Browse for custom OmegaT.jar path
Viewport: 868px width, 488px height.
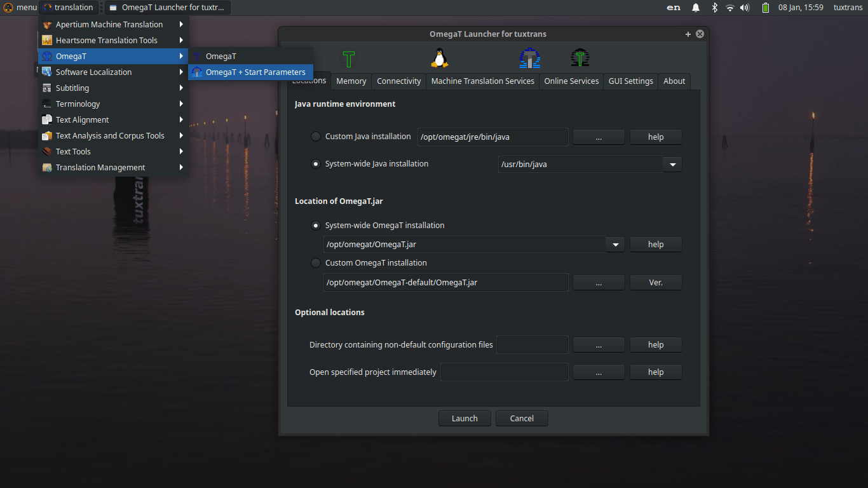tap(599, 283)
